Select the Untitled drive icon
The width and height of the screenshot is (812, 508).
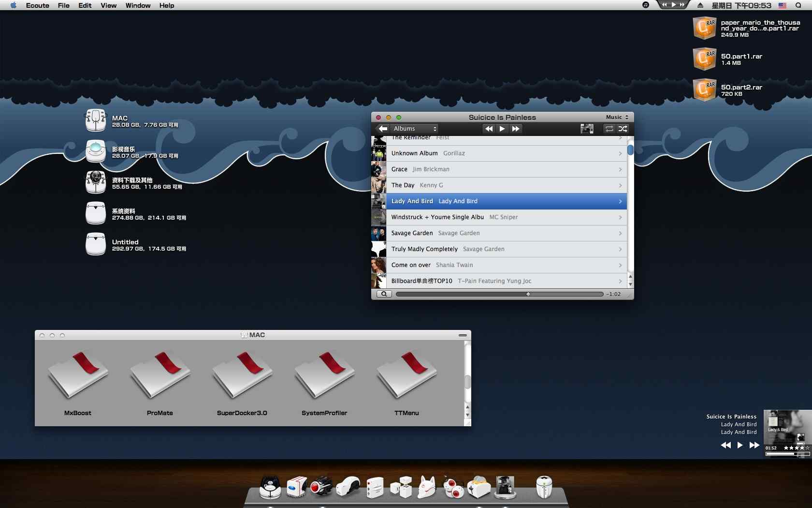(x=96, y=244)
